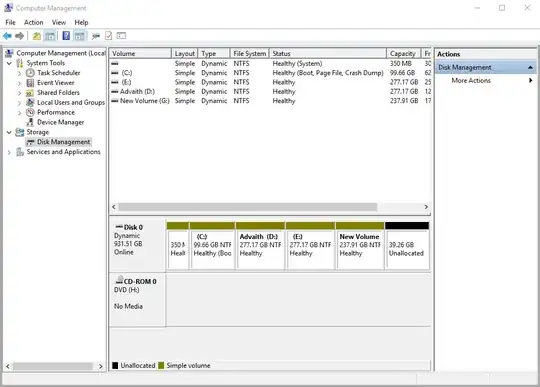Sort volumes by Capacity column header
540x387 pixels.
tap(403, 54)
